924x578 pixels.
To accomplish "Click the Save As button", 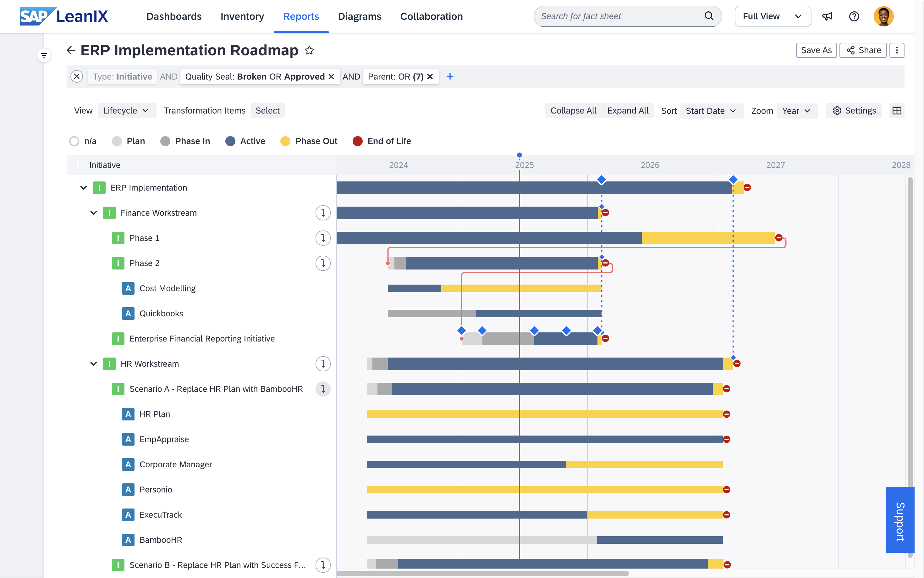I will (x=816, y=50).
